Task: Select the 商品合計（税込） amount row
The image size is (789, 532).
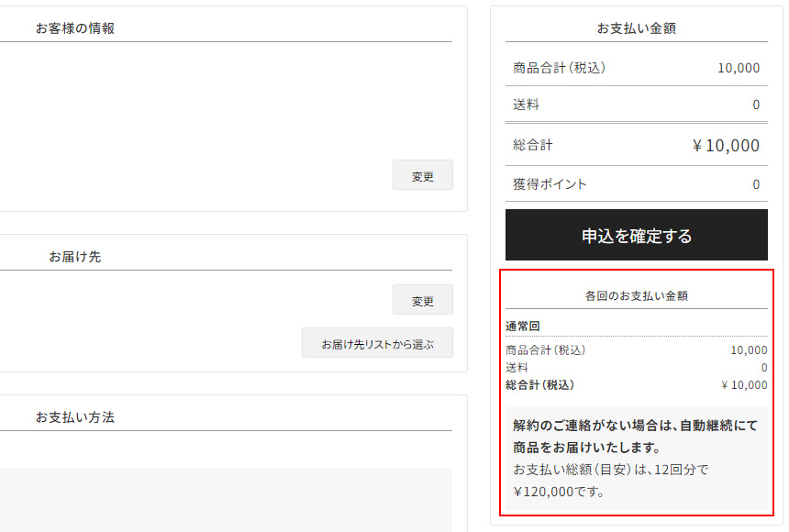Action: [x=635, y=67]
